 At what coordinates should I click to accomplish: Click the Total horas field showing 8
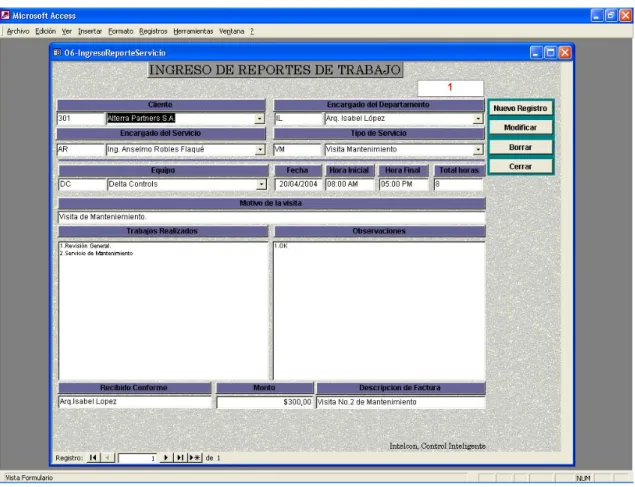458,184
